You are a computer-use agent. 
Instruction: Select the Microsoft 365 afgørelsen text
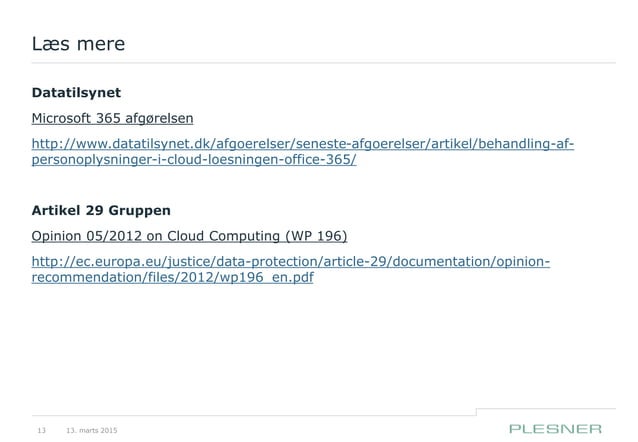112,119
